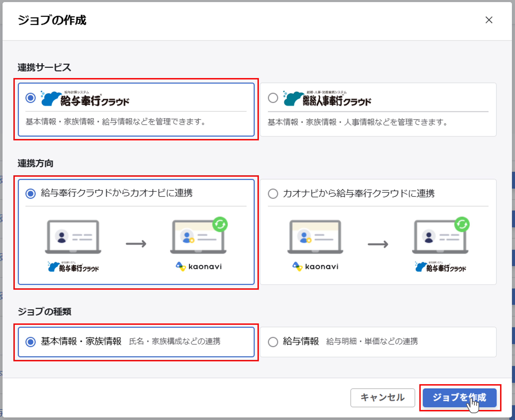The width and height of the screenshot is (515, 420).
Task: Click source laptop illustration in right direction card
Action: tap(315, 237)
